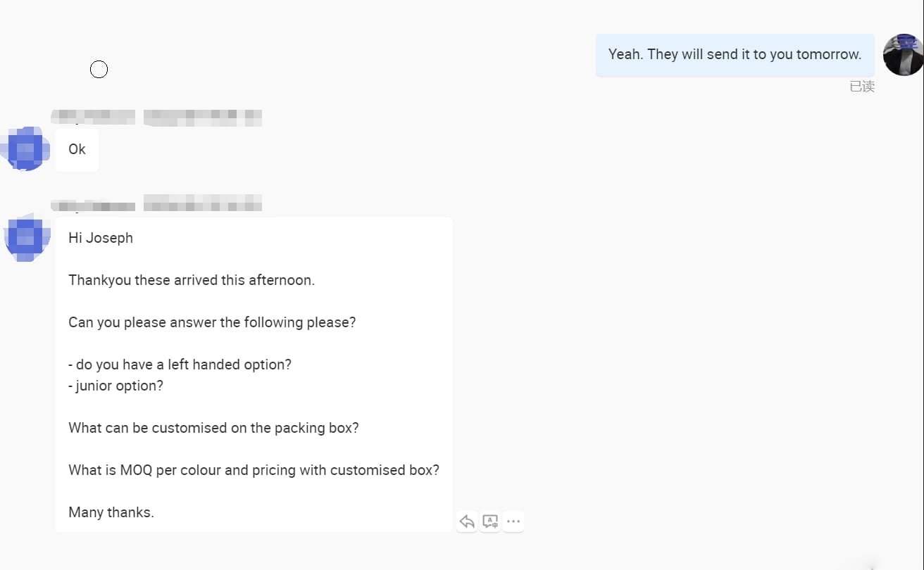Click the "junior option?" line

[115, 386]
